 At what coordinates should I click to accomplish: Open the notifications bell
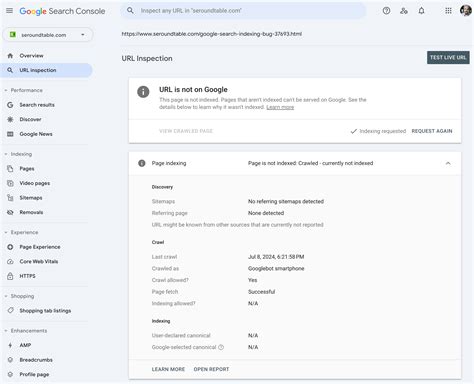[421, 11]
